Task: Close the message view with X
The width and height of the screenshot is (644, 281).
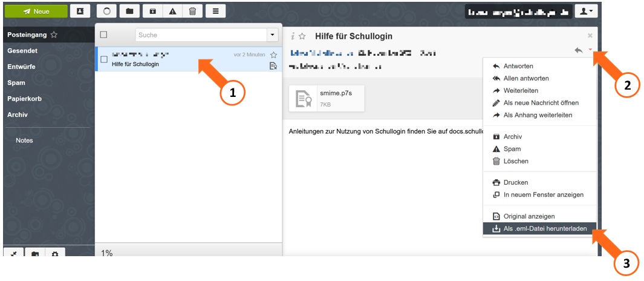Action: [590, 36]
